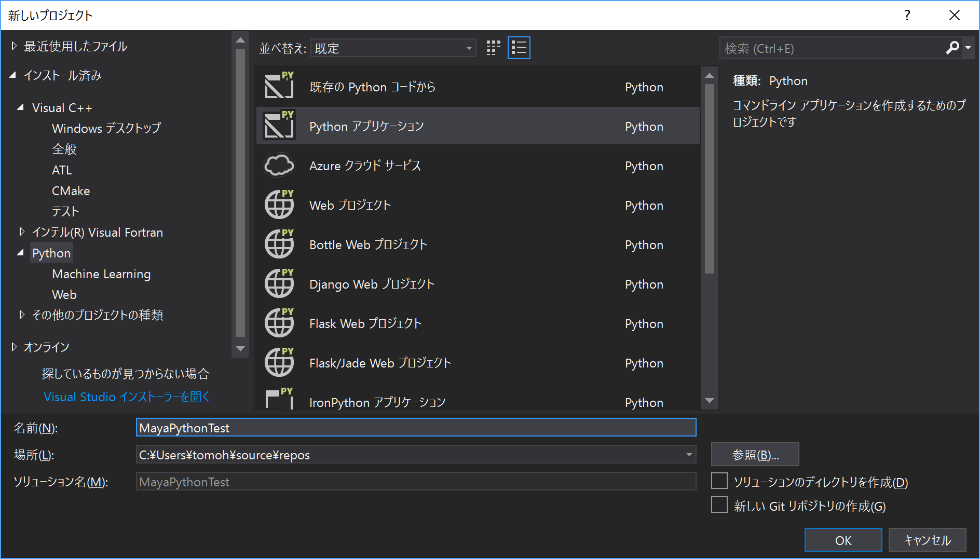980x559 pixels.
Task: Select the Python アプリケーション template name
Action: 366,126
